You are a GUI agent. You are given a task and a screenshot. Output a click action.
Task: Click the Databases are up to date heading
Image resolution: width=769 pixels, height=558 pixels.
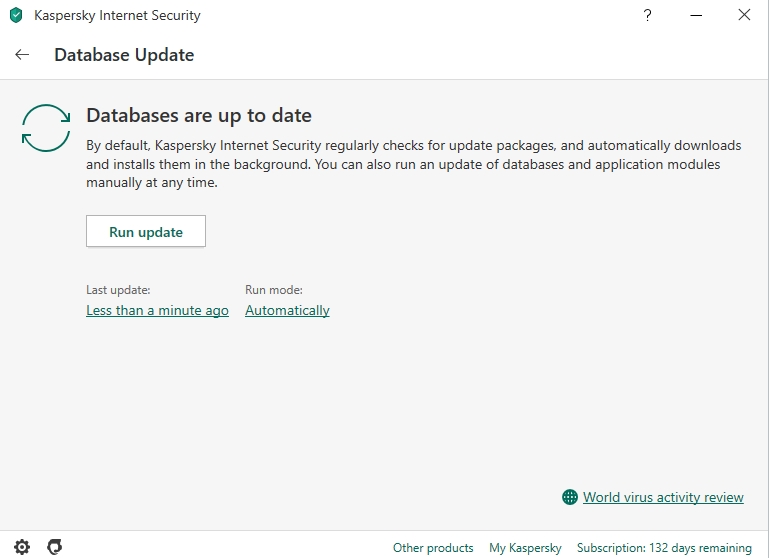(x=199, y=116)
